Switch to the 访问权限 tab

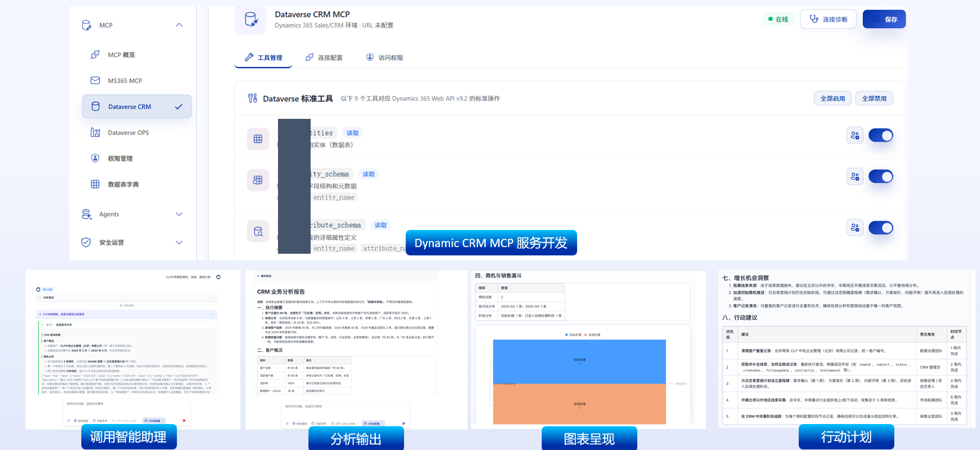(x=385, y=57)
